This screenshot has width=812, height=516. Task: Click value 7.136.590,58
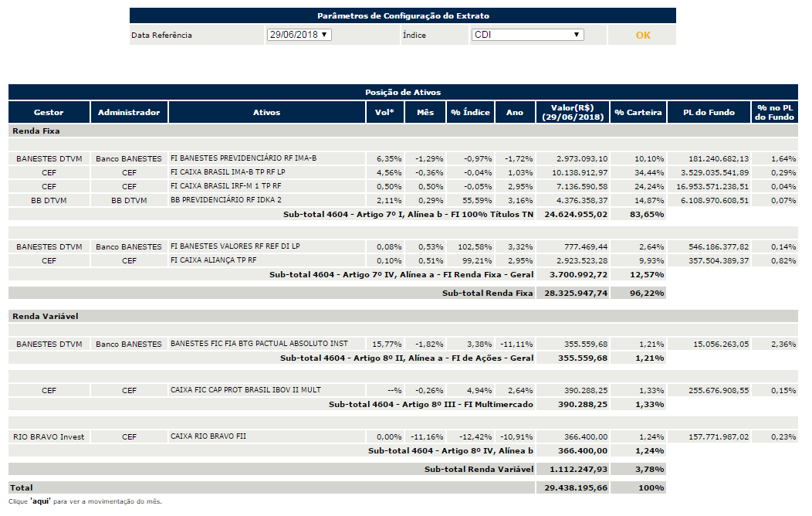tap(581, 186)
